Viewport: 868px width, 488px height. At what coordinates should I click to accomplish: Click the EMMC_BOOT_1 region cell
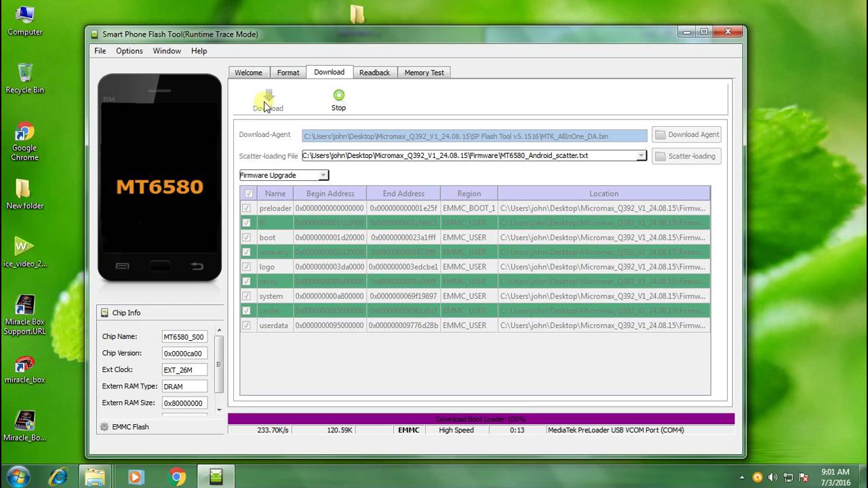(469, 208)
